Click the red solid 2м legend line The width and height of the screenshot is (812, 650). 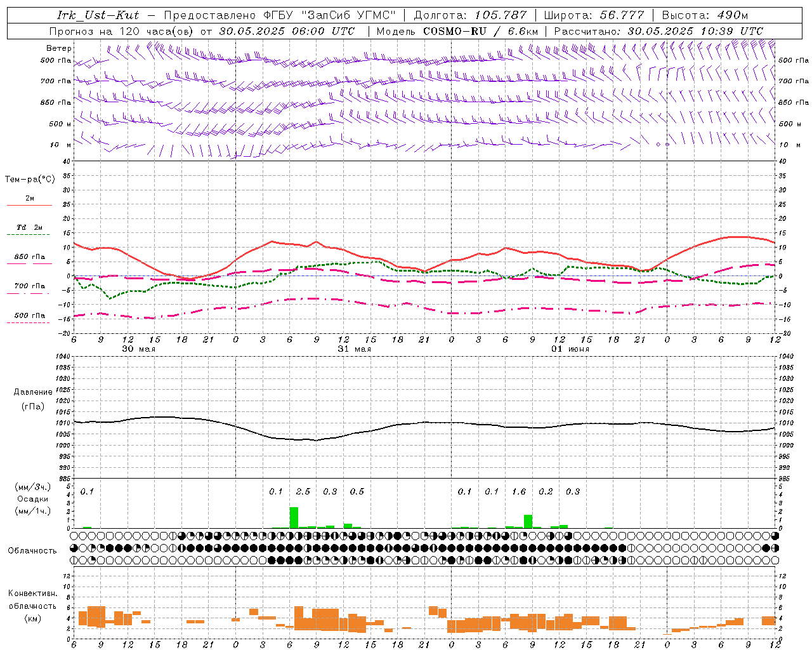click(x=29, y=206)
